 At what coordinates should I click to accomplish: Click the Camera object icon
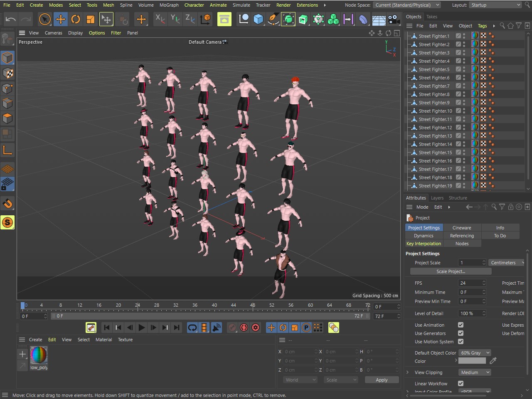click(x=393, y=19)
